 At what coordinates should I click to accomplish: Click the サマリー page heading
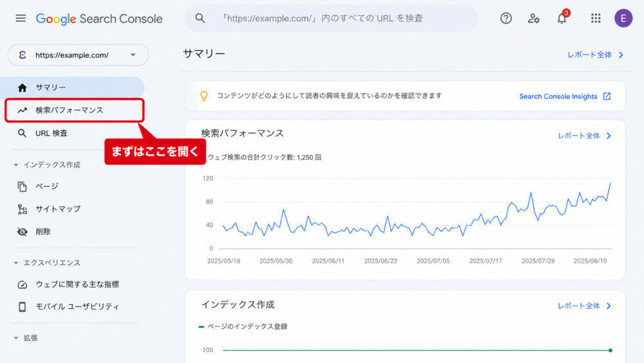click(204, 54)
